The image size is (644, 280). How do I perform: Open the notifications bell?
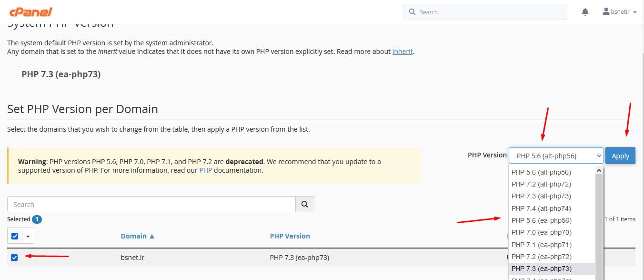(x=585, y=12)
